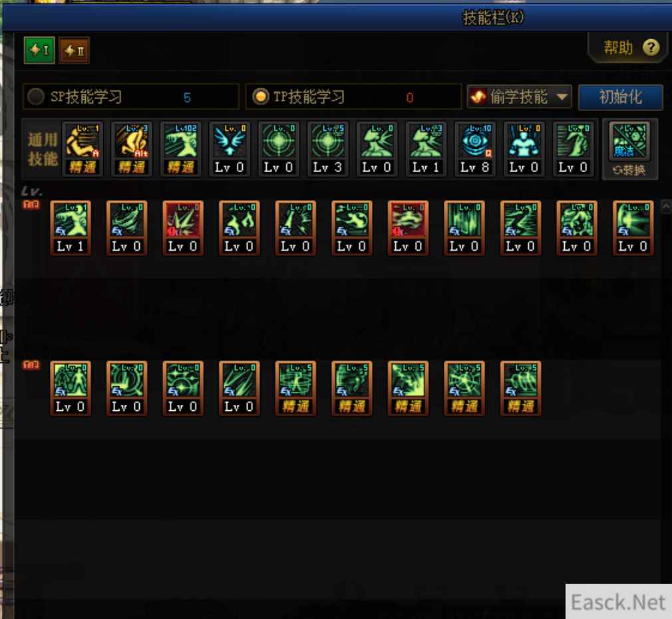This screenshot has height=619, width=672.
Task: Switch to skill preset tab I
Action: pos(39,50)
